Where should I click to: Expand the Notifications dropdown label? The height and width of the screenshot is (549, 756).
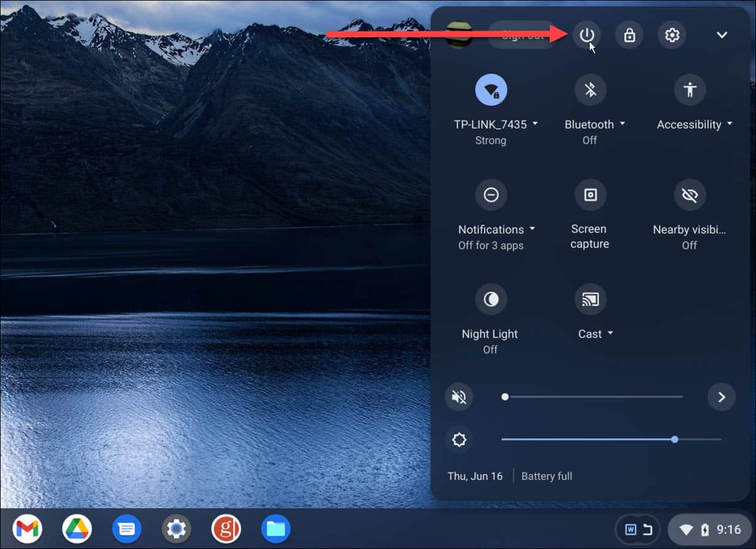tap(496, 229)
